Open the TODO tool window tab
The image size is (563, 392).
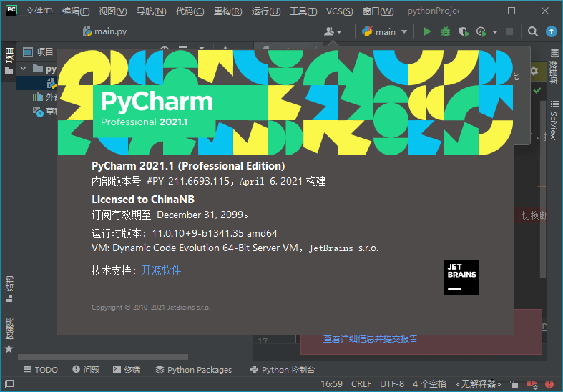[x=41, y=369]
